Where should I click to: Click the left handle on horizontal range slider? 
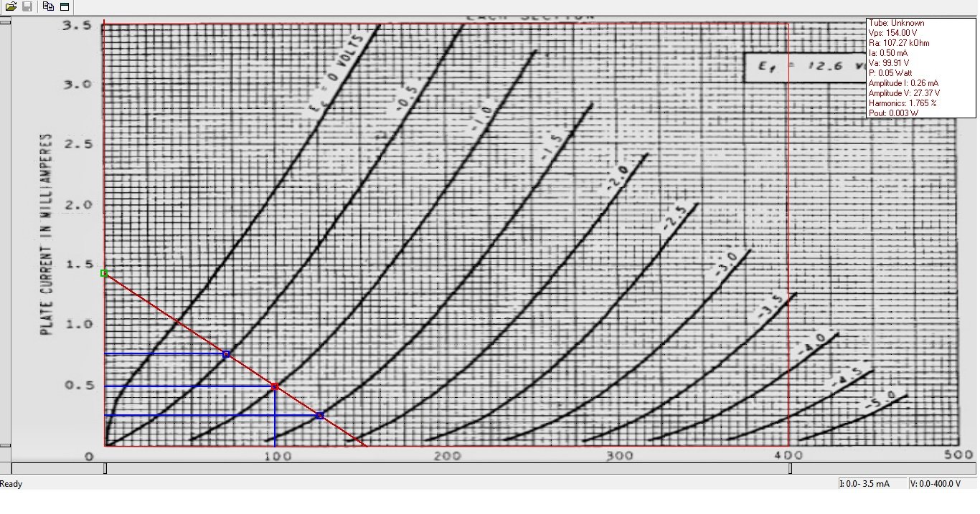(x=105, y=468)
